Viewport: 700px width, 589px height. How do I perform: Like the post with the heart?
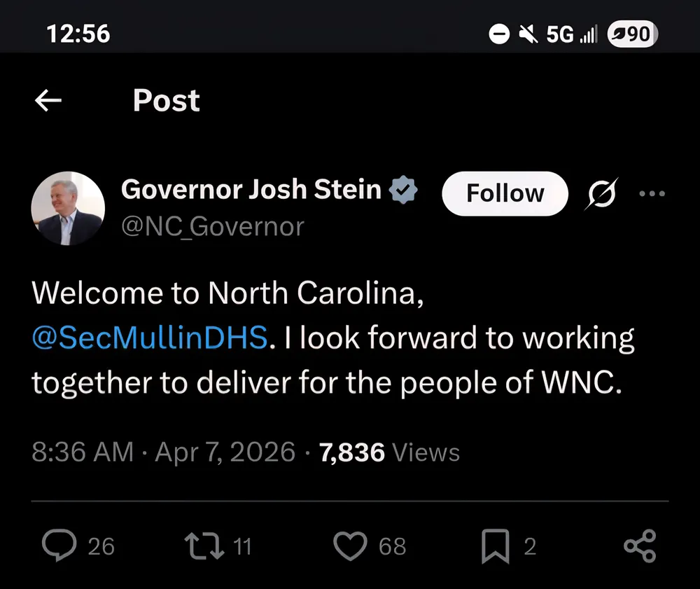pos(350,546)
